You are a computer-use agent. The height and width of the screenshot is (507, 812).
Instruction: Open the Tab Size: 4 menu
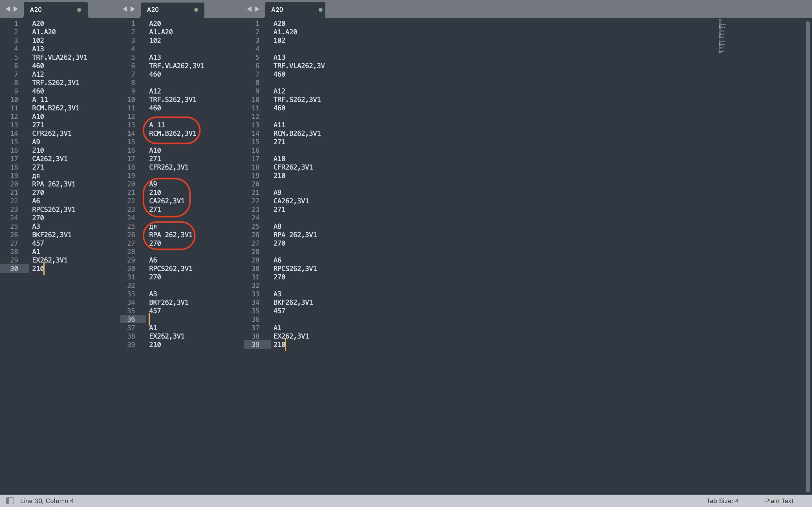point(722,501)
